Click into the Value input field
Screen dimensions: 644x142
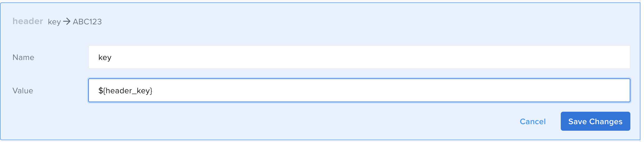tap(359, 91)
